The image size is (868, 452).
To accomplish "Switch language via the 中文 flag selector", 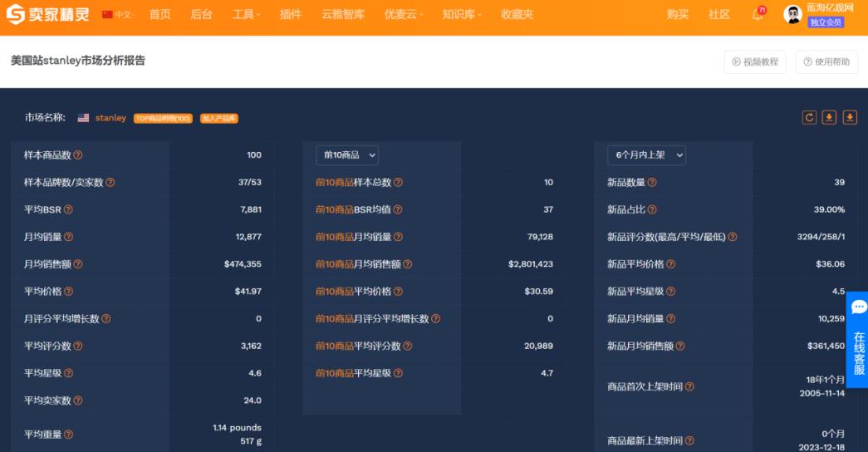I will click(117, 14).
